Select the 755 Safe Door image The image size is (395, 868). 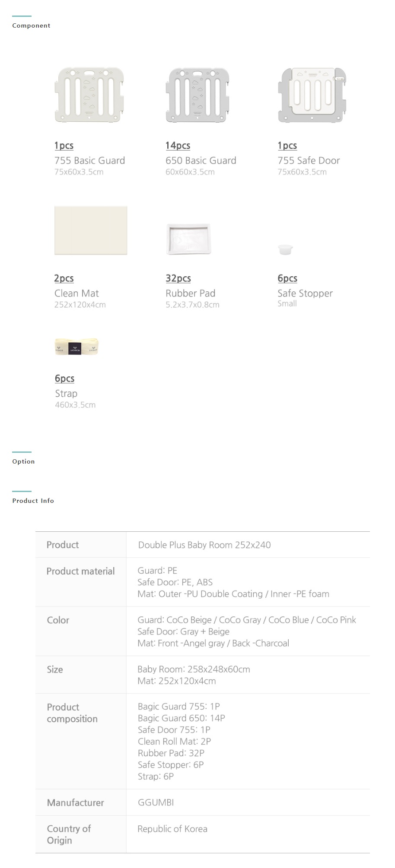click(x=312, y=95)
